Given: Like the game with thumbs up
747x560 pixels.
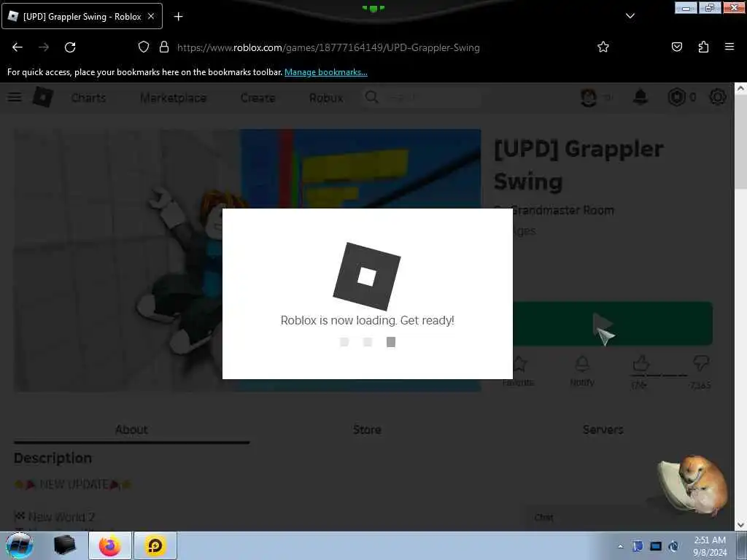Looking at the screenshot, I should click(640, 365).
